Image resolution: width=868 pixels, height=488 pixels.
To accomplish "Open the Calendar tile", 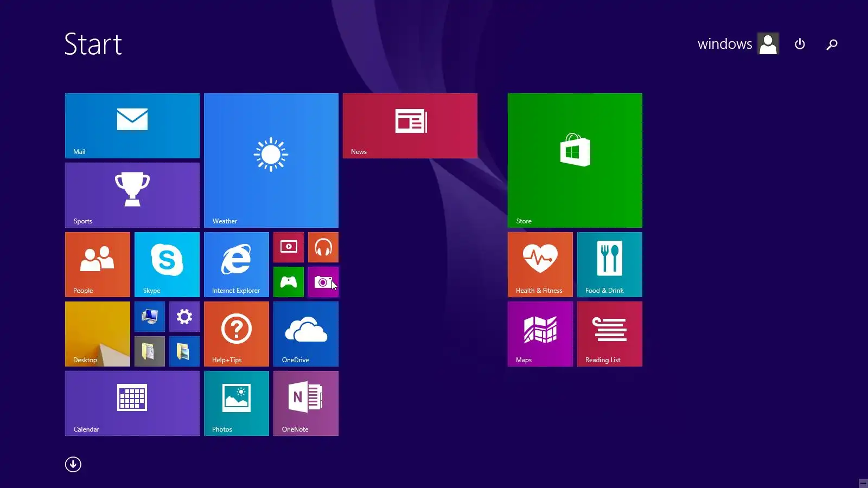I will (x=132, y=403).
